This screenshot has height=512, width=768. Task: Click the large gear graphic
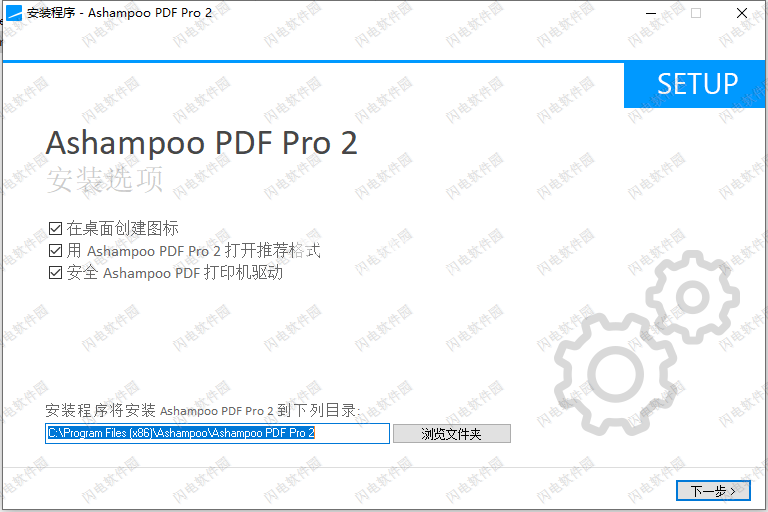[x=616, y=375]
